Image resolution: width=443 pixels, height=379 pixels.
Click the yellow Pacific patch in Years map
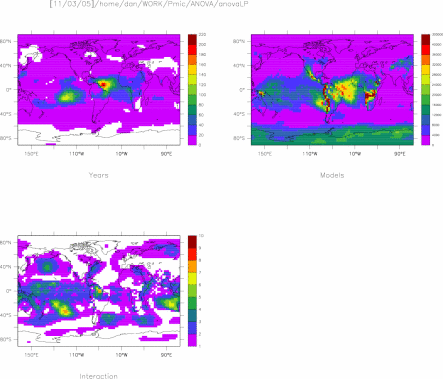point(68,97)
